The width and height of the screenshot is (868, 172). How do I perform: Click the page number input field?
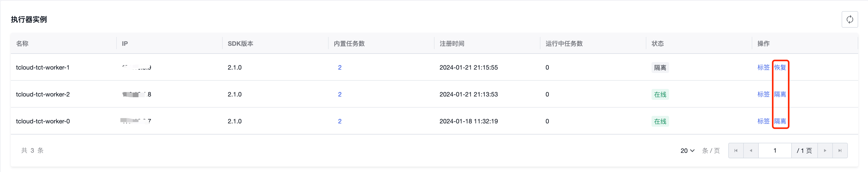pyautogui.click(x=775, y=151)
